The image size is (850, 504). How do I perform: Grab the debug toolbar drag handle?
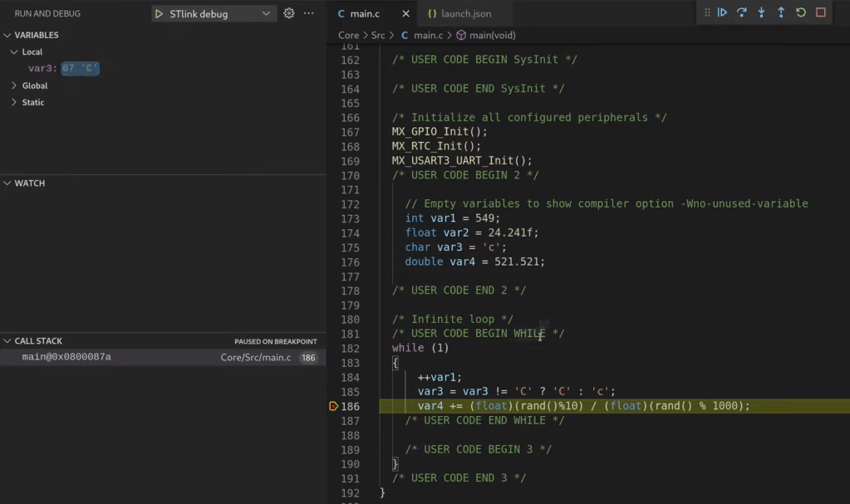tap(707, 12)
